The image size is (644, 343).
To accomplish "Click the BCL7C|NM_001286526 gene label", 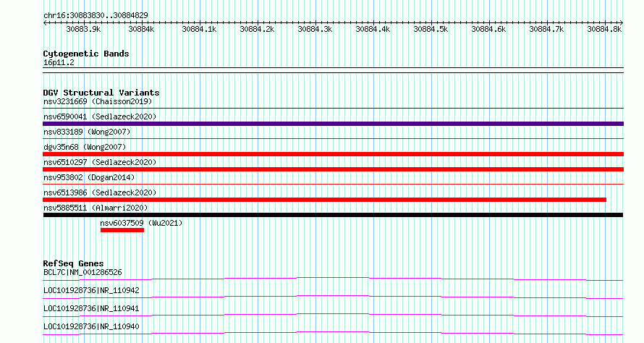I will pos(82,272).
